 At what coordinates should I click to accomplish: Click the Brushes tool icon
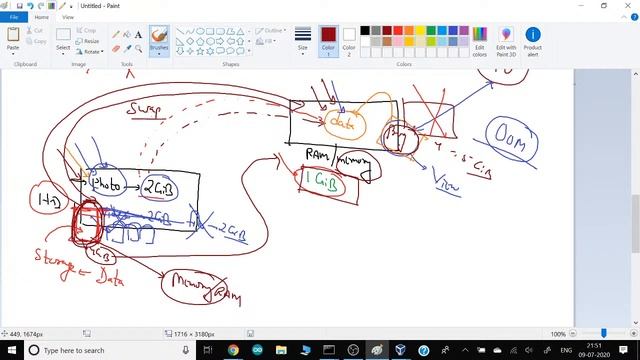pyautogui.click(x=159, y=35)
